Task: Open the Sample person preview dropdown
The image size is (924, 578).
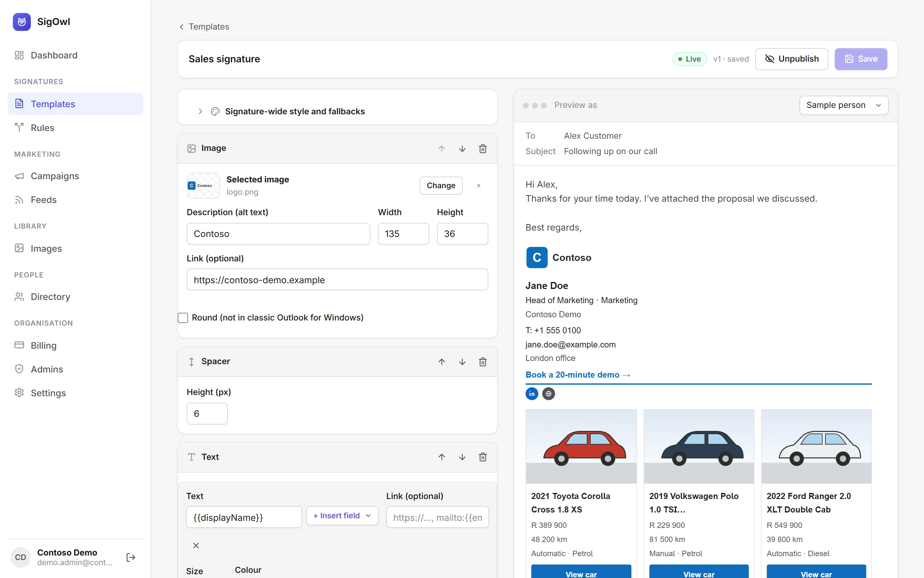Action: point(843,105)
